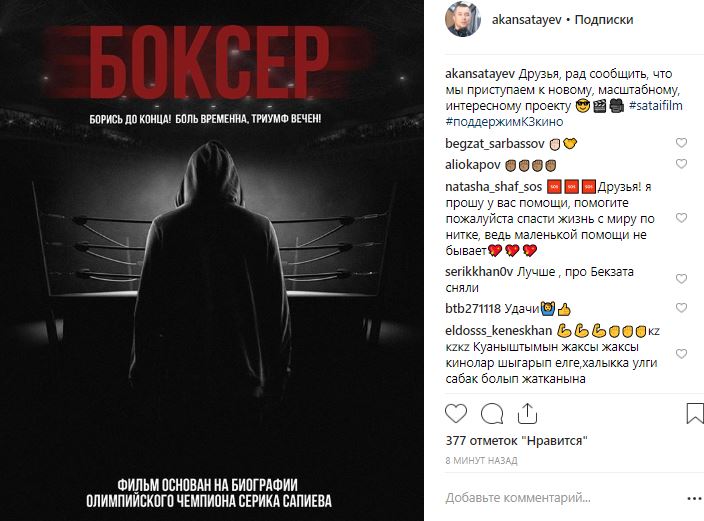Image resolution: width=704 pixels, height=521 pixels.
Task: Open the three-dot more options menu
Action: 695,499
